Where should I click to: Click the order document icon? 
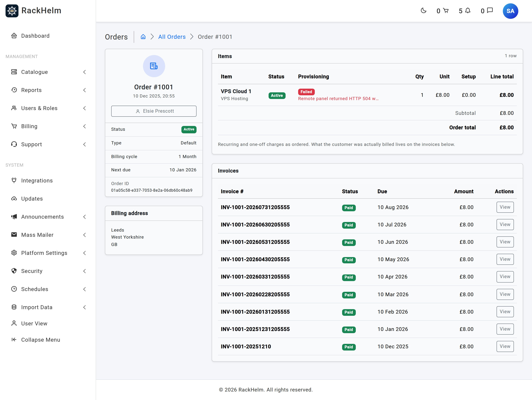click(x=154, y=66)
